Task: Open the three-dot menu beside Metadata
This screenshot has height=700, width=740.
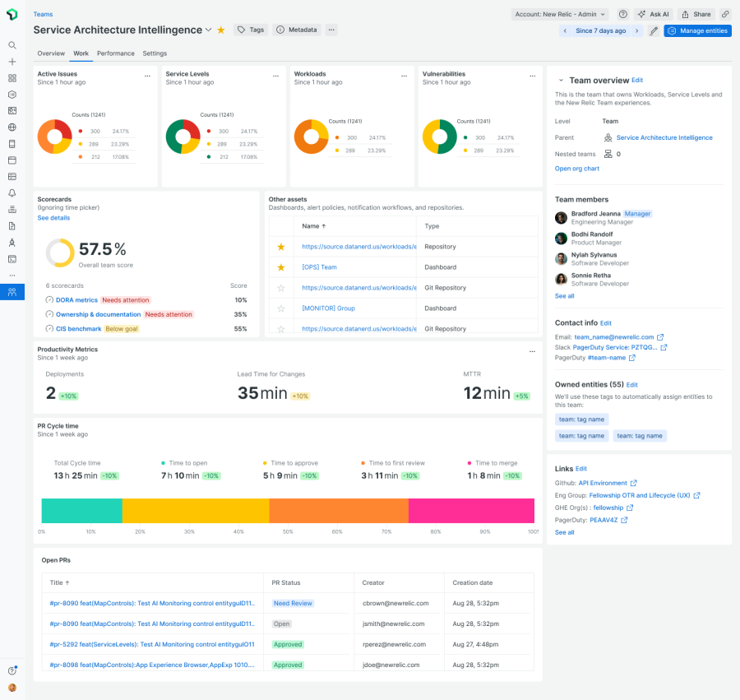Action: click(331, 30)
